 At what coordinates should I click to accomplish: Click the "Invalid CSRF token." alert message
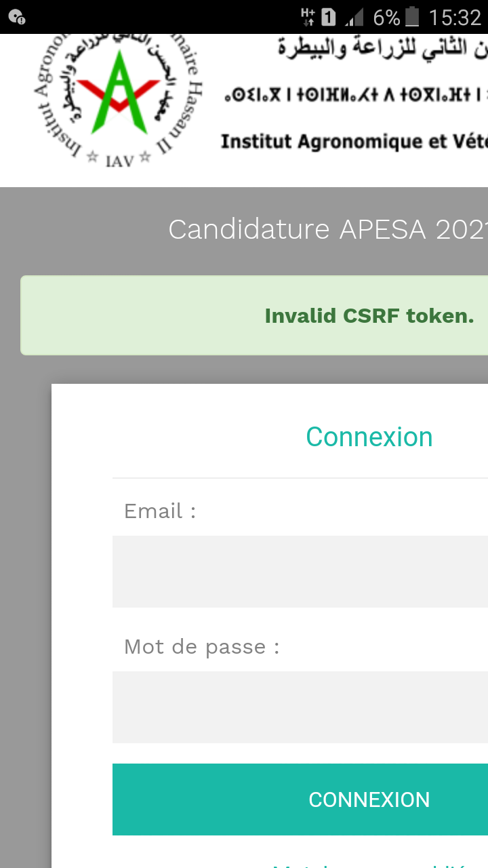tap(369, 316)
